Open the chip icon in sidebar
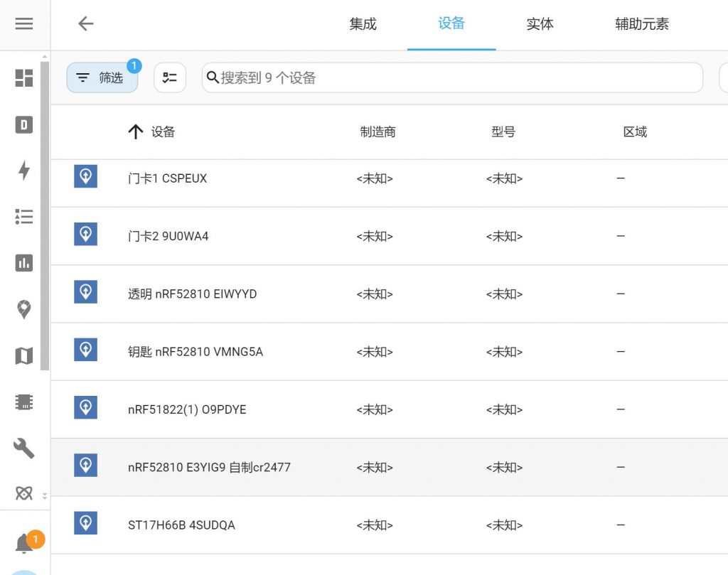 click(24, 402)
